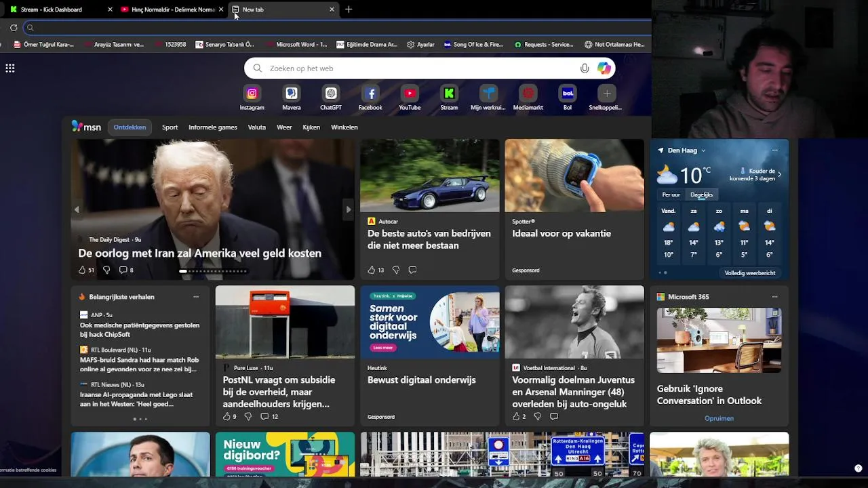This screenshot has height=488, width=868.
Task: Dislike the Manninger goalkeeper article
Action: [x=537, y=416]
